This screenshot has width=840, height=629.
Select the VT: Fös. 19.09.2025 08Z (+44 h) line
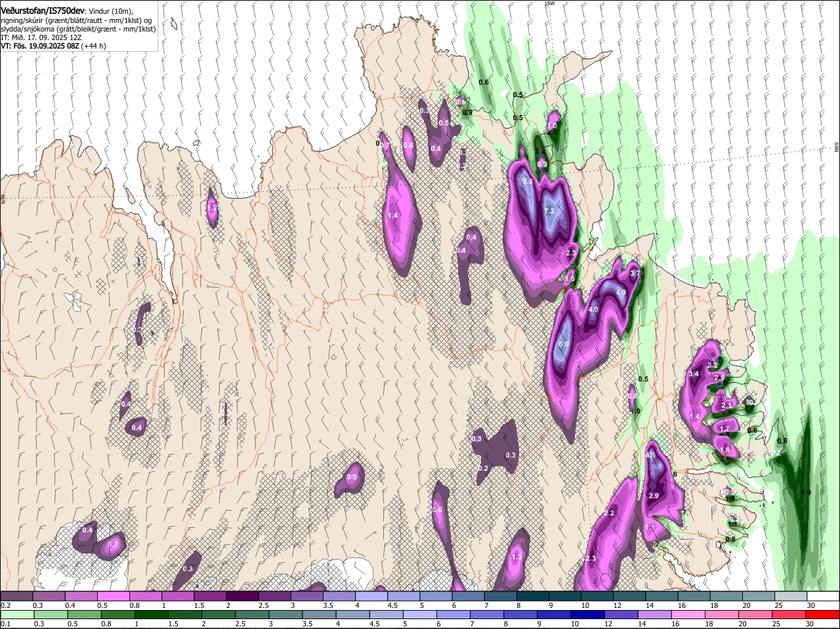(x=54, y=46)
